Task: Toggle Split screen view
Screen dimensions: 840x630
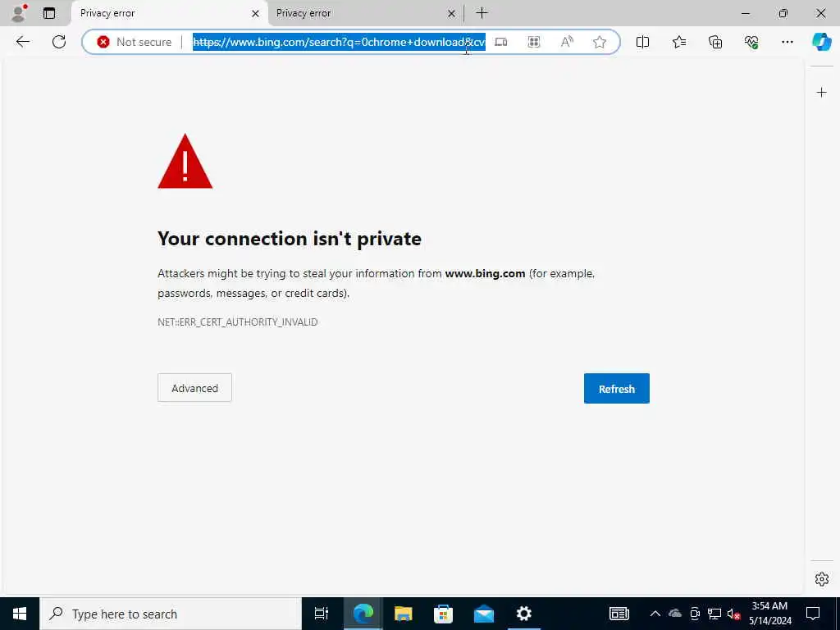Action: [x=642, y=42]
